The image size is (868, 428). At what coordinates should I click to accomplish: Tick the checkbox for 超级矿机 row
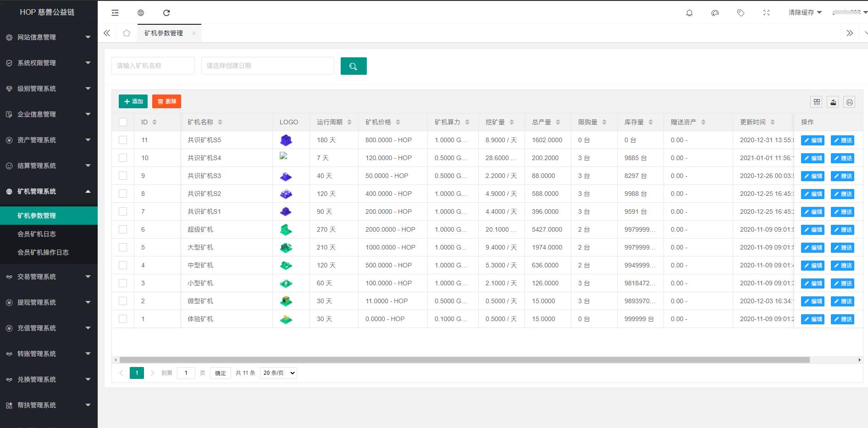coord(123,229)
